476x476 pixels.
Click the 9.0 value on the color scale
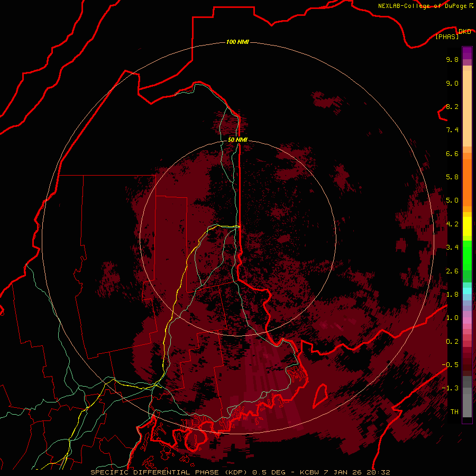click(x=452, y=83)
